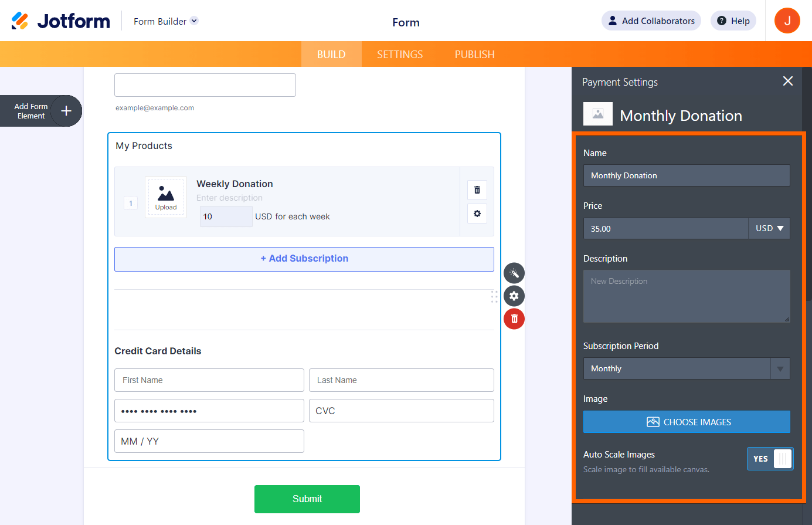Click the credit card number field
Viewport: 812px width, 525px height.
pos(209,411)
